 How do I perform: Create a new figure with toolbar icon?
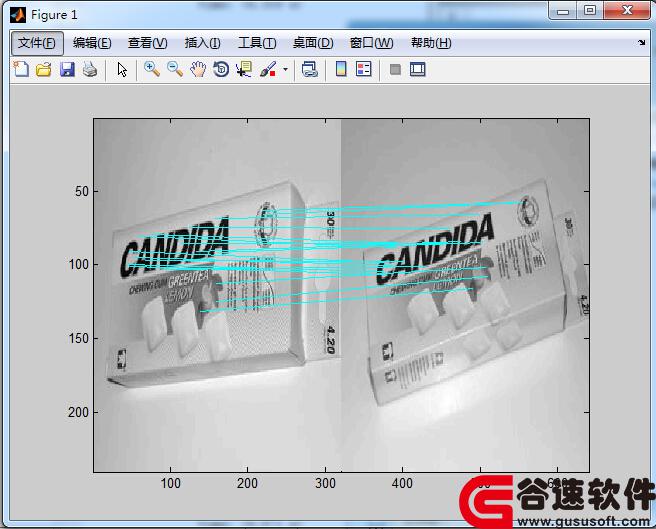pos(21,69)
